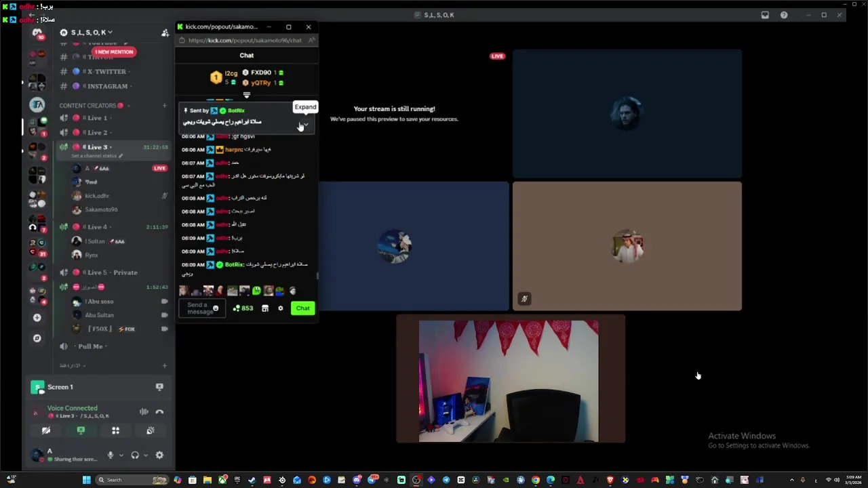This screenshot has width=868, height=488.
Task: Open the Windows Start button
Action: point(86,480)
